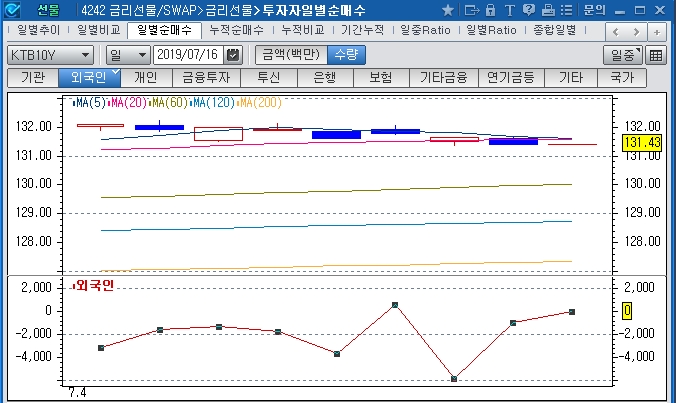Toggle the window lock icon

490,10
